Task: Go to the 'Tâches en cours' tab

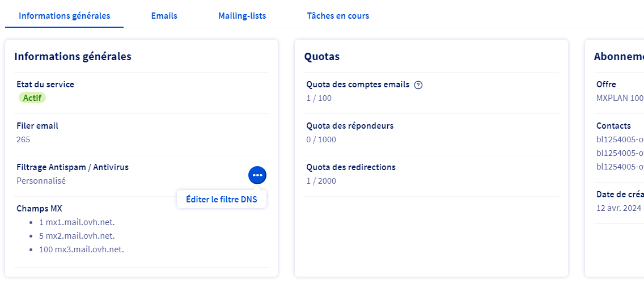Action: 338,16
